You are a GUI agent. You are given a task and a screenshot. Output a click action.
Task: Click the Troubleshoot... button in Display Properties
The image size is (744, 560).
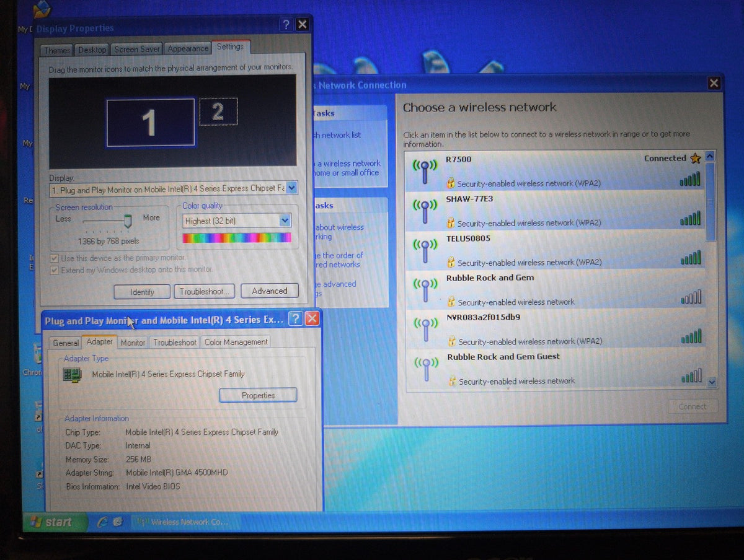click(x=205, y=291)
